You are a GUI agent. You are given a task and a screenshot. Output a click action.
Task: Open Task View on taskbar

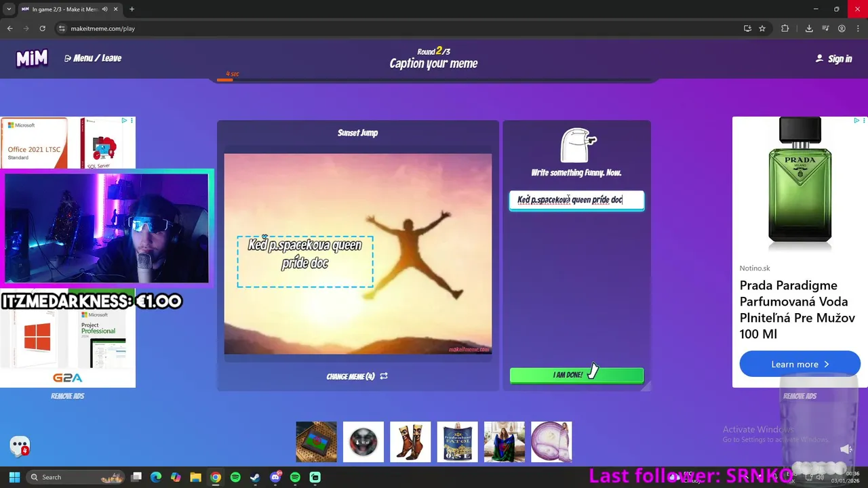(136, 477)
